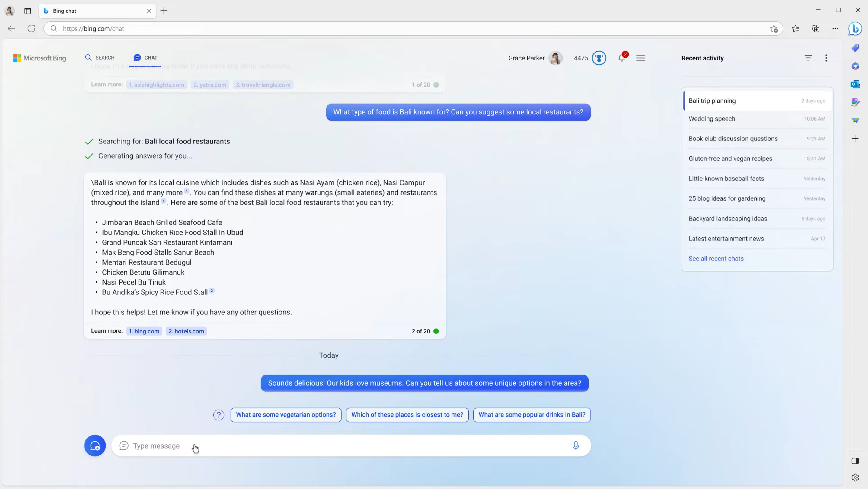Toggle the sidebar visibility icon at bottom right

click(855, 461)
